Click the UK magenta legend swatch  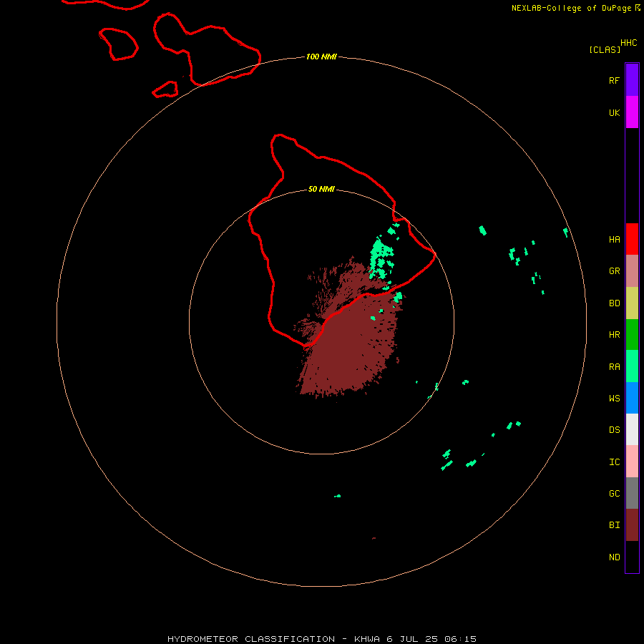point(632,112)
